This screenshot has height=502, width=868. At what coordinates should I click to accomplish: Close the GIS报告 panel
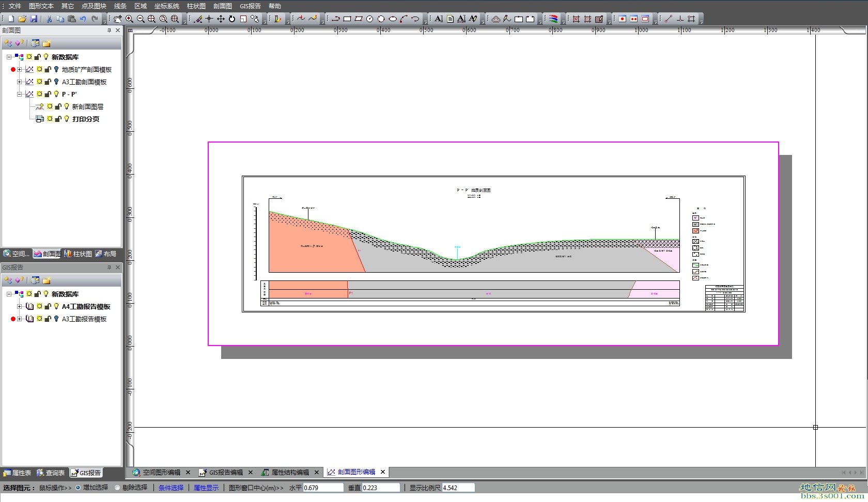tap(118, 268)
